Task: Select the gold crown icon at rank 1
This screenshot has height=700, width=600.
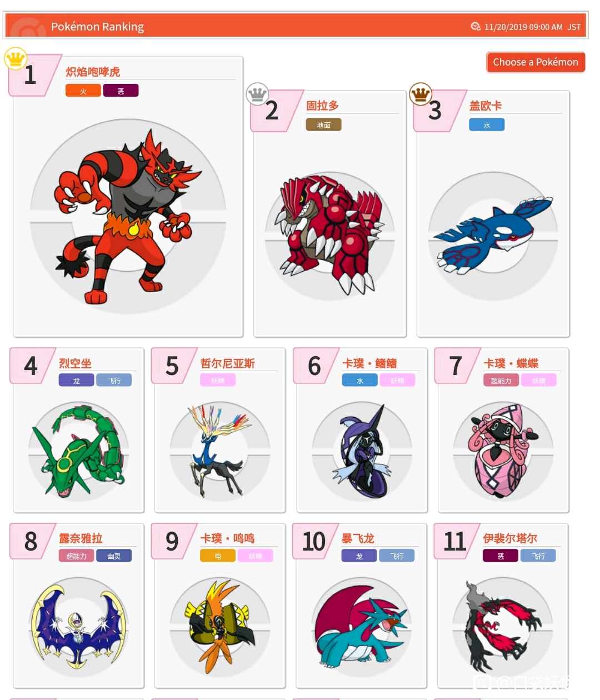Action: (x=16, y=58)
